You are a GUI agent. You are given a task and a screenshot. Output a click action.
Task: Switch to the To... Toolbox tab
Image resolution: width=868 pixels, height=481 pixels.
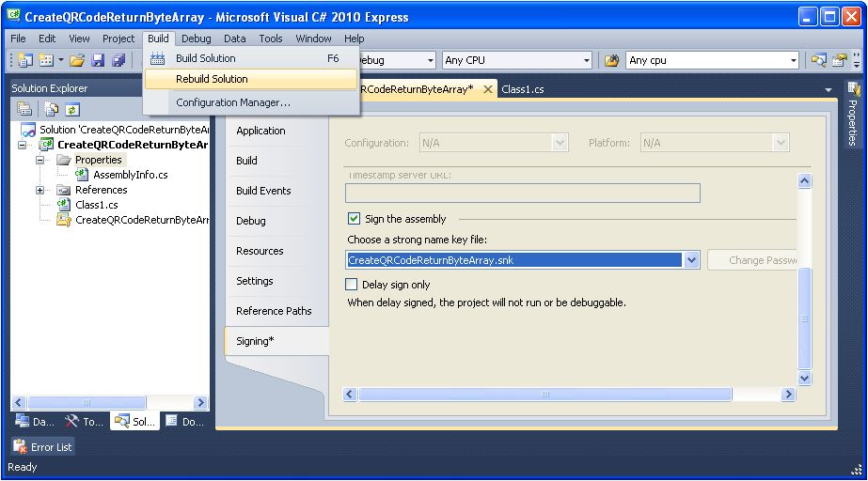point(84,421)
